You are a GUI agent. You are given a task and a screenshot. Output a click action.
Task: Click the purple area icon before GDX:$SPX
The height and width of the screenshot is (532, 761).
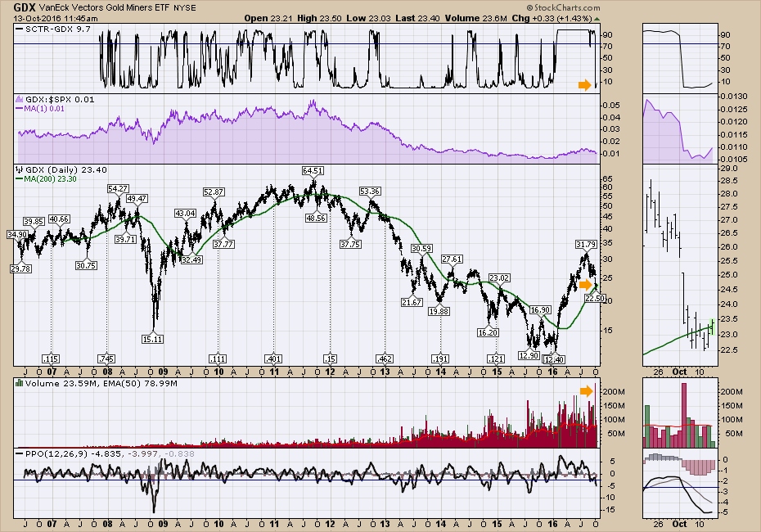click(19, 100)
